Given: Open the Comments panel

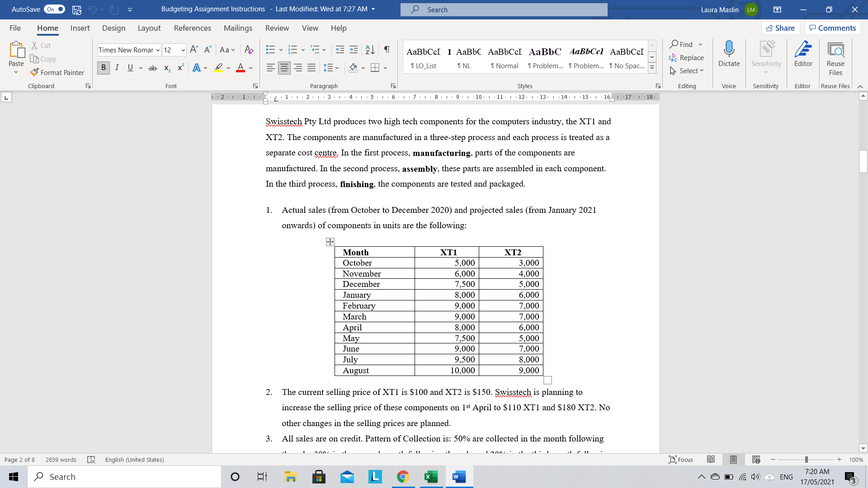Looking at the screenshot, I should point(832,28).
